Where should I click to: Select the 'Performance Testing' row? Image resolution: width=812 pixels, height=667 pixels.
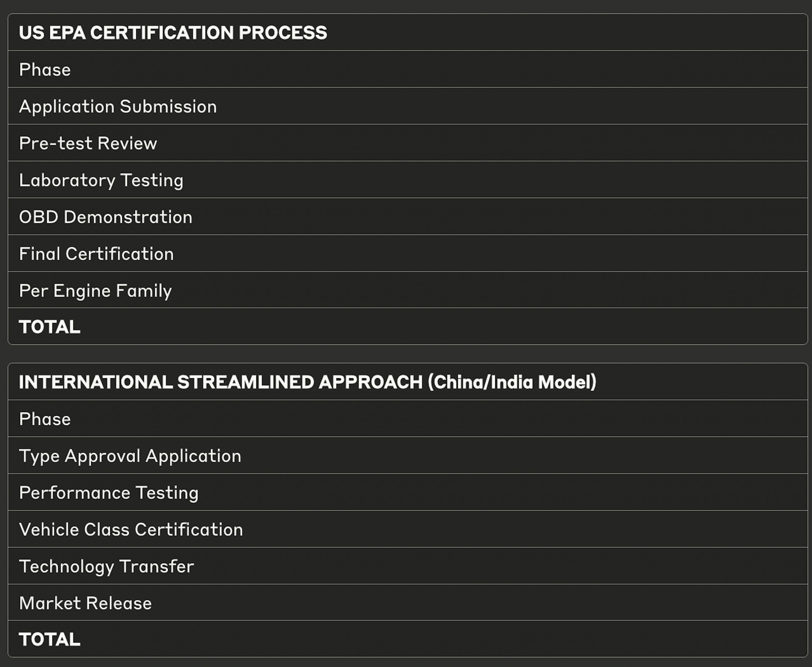(x=407, y=492)
